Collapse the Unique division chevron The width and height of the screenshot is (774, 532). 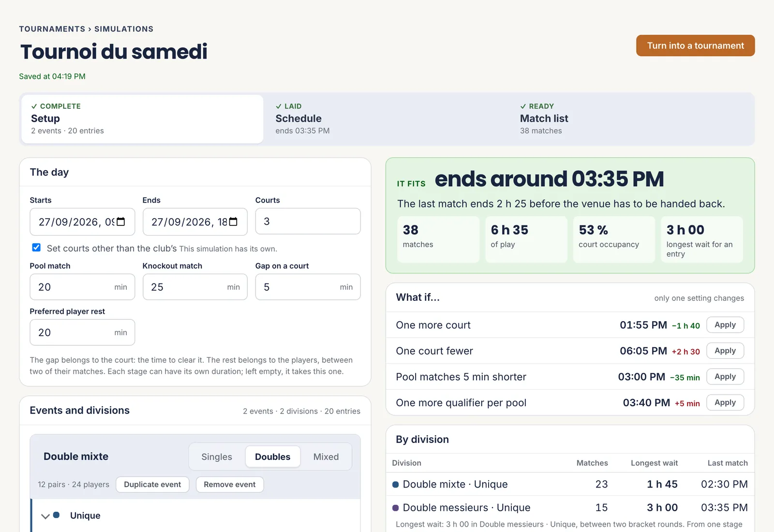coord(45,516)
